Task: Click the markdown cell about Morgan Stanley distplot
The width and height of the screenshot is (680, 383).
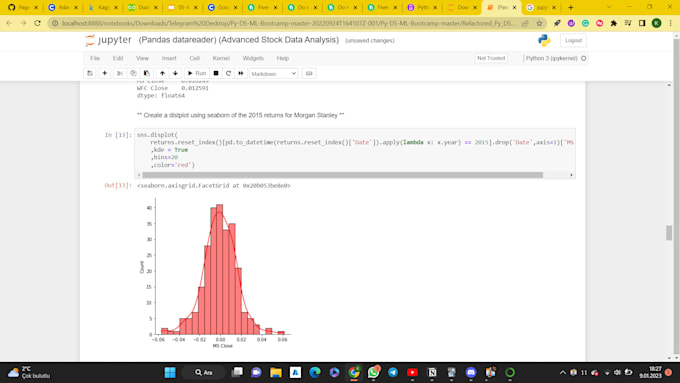Action: (240, 115)
